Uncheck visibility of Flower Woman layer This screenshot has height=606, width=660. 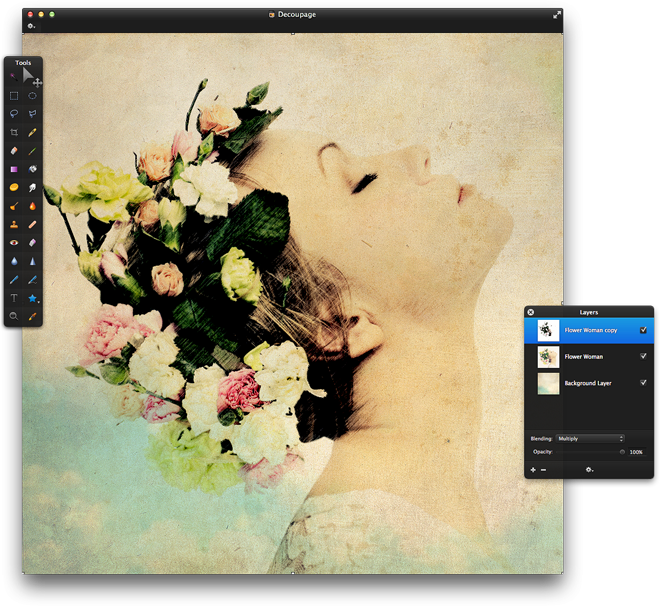[x=643, y=356]
